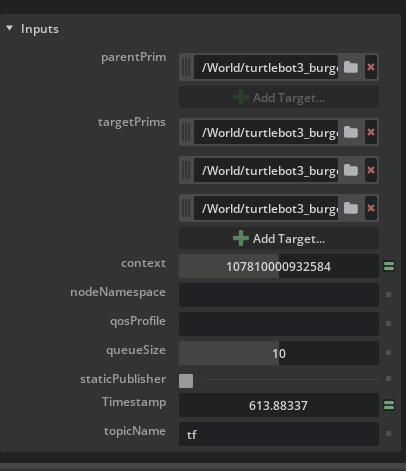Remove the parentPrim target with red X
Screen dimensions: 406x471
(371, 67)
